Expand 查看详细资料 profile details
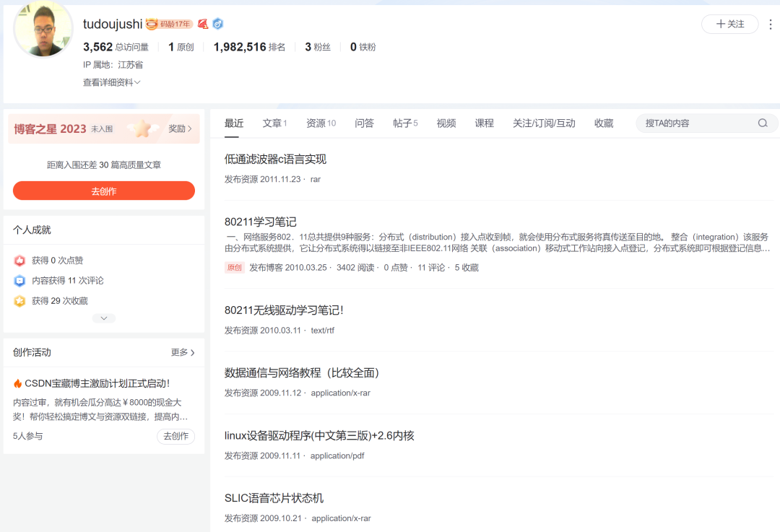 111,83
